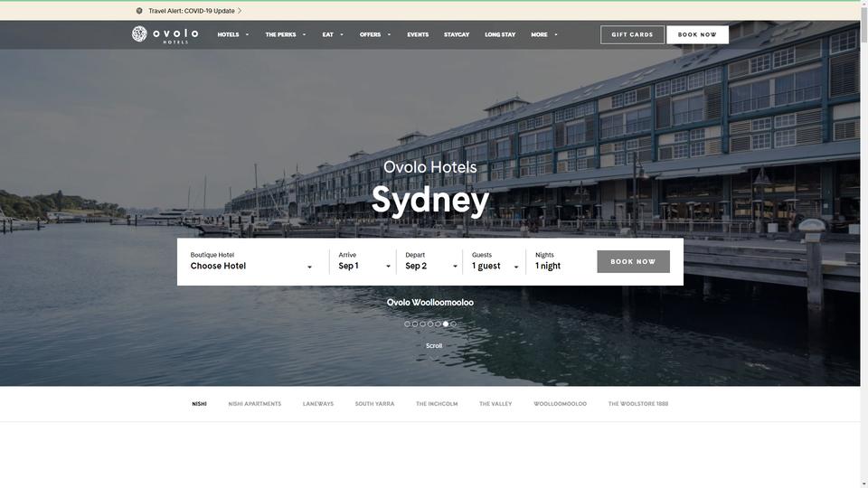Image resolution: width=868 pixels, height=488 pixels.
Task: Click the Travel Alert globe icon
Action: point(139,11)
